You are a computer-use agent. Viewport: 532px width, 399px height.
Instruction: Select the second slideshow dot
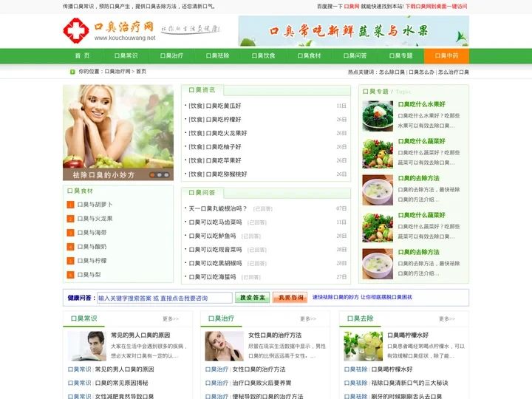tap(159, 175)
